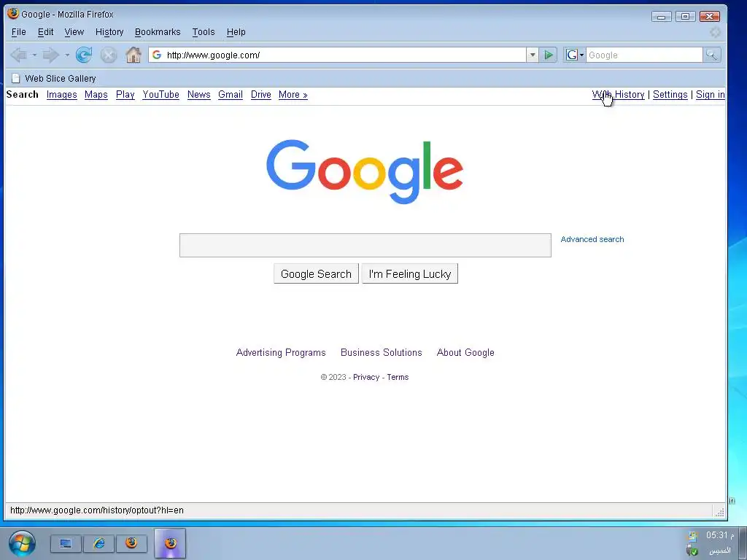
Task: Open About Google link
Action: [465, 352]
